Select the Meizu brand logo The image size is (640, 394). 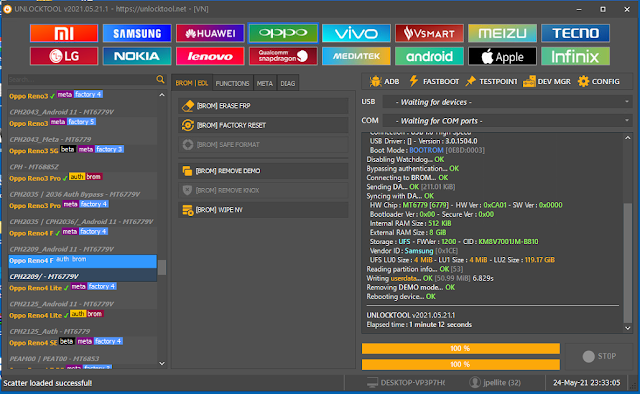click(502, 33)
